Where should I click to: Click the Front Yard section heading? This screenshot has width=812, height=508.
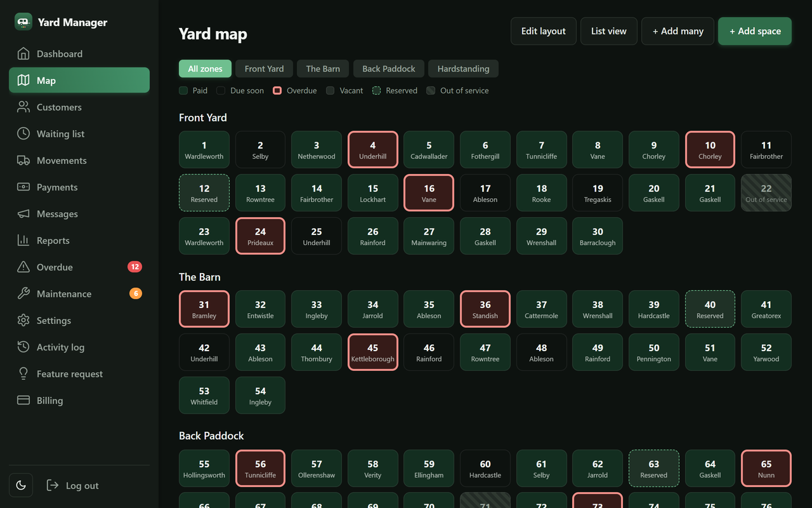(203, 117)
